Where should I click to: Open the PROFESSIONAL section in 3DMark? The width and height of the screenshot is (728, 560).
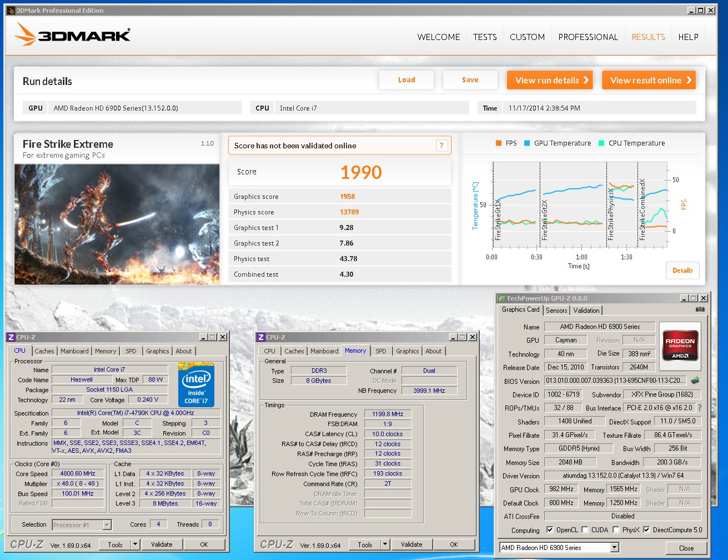point(588,37)
